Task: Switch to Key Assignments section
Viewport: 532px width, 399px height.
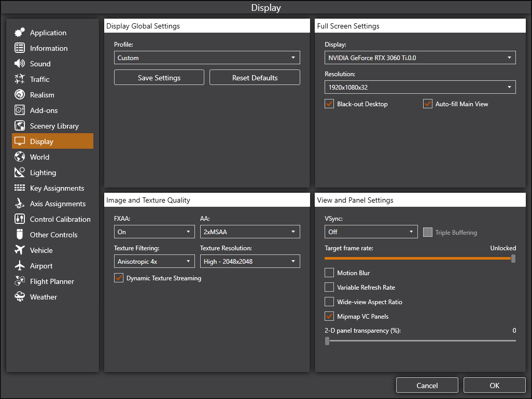Action: pos(57,188)
